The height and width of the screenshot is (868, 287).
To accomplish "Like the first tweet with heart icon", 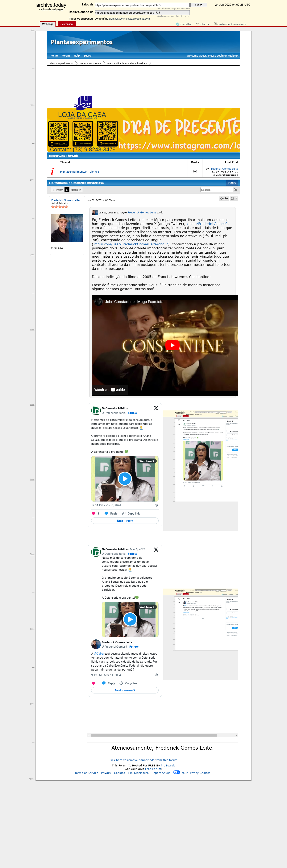I will [x=93, y=513].
